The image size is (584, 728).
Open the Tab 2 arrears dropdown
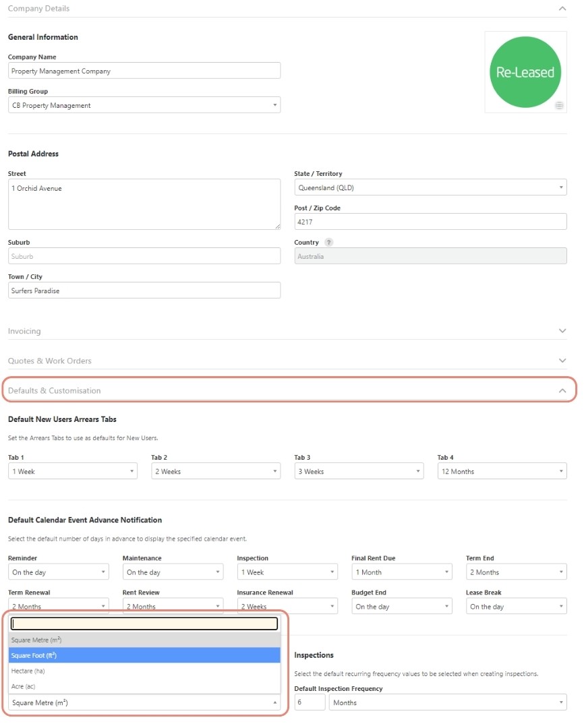pos(216,471)
